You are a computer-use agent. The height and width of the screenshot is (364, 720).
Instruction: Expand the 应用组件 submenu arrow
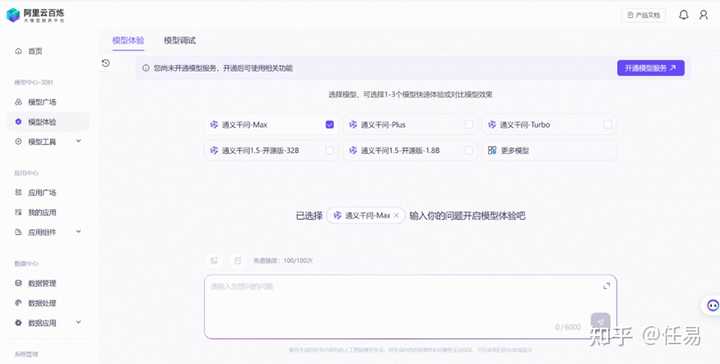coord(79,231)
